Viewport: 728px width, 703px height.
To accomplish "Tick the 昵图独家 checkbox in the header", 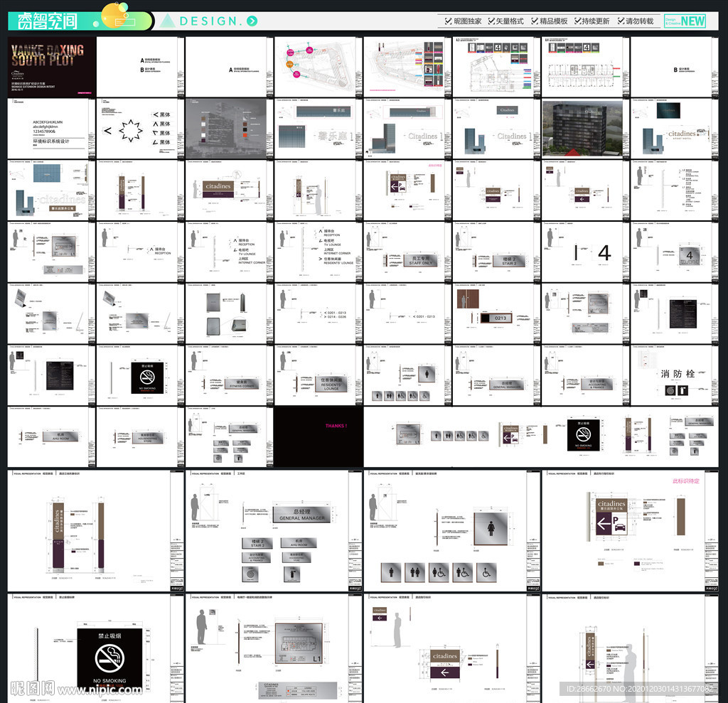I will 448,21.
